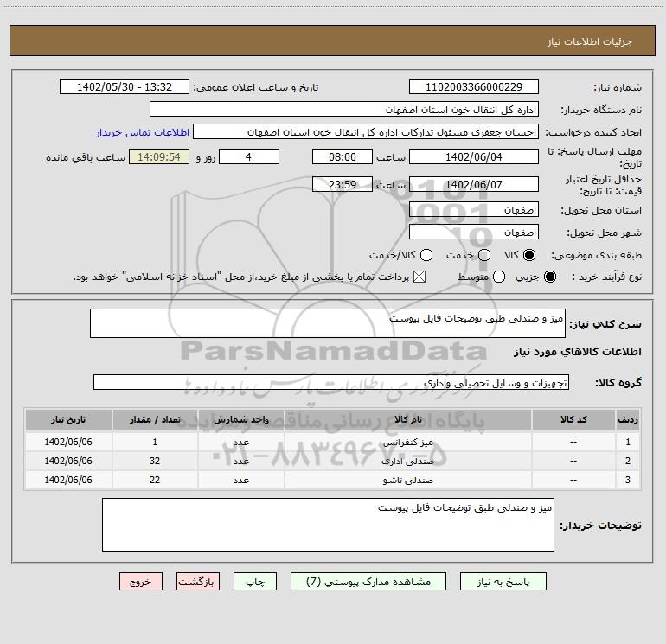666x644 pixels.
Task: Click unit عدد in میز کنفرانس row
Action: pos(240,442)
